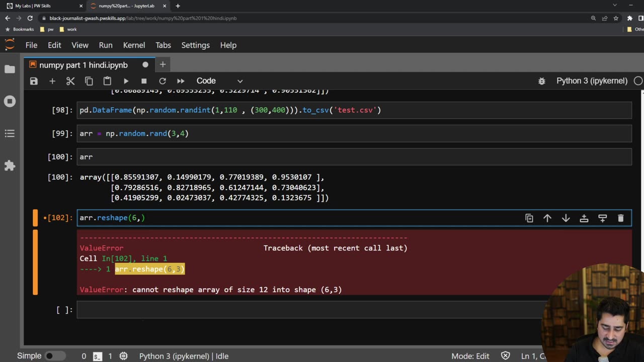Open the File Browser sidebar folder icon
644x362 pixels.
click(x=10, y=69)
